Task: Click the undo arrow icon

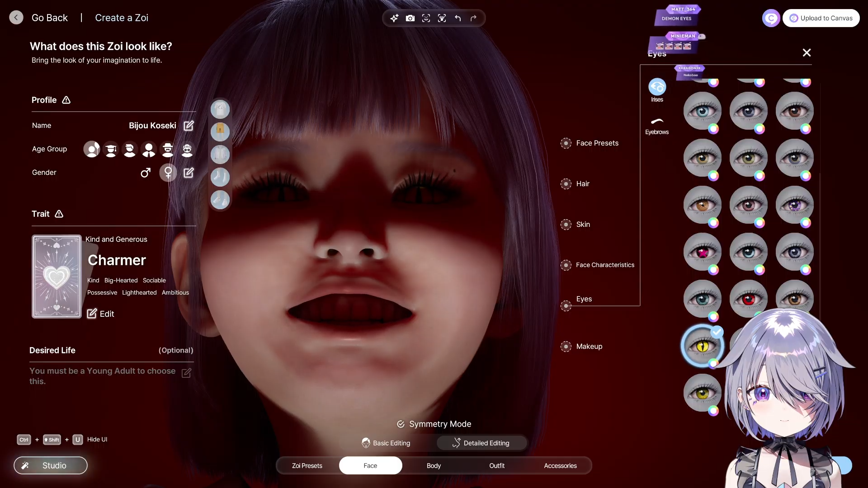Action: [x=458, y=18]
